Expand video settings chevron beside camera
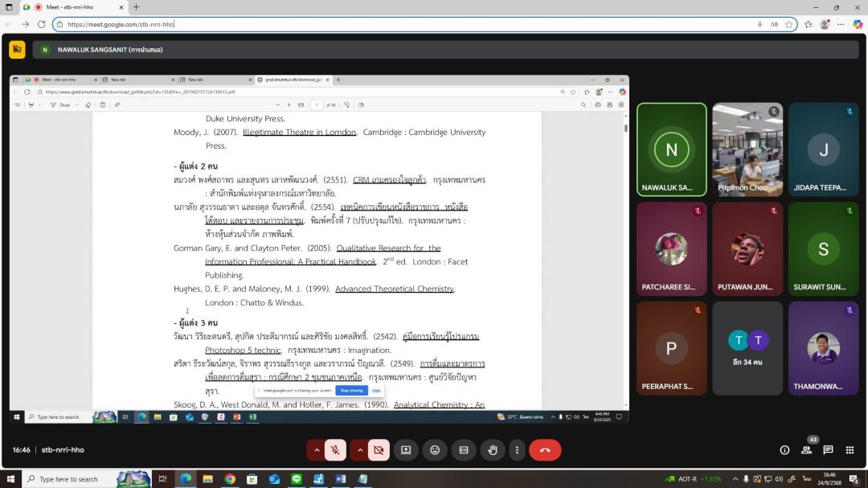 coord(359,450)
